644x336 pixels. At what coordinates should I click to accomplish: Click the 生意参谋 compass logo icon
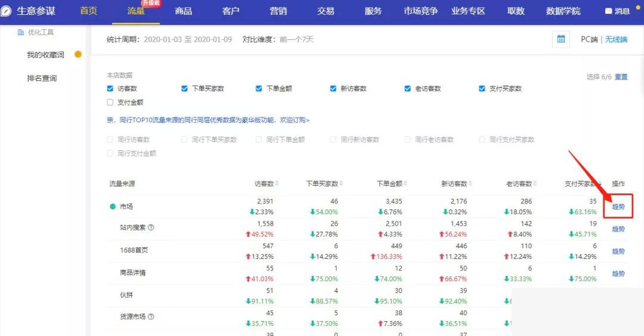click(x=6, y=11)
